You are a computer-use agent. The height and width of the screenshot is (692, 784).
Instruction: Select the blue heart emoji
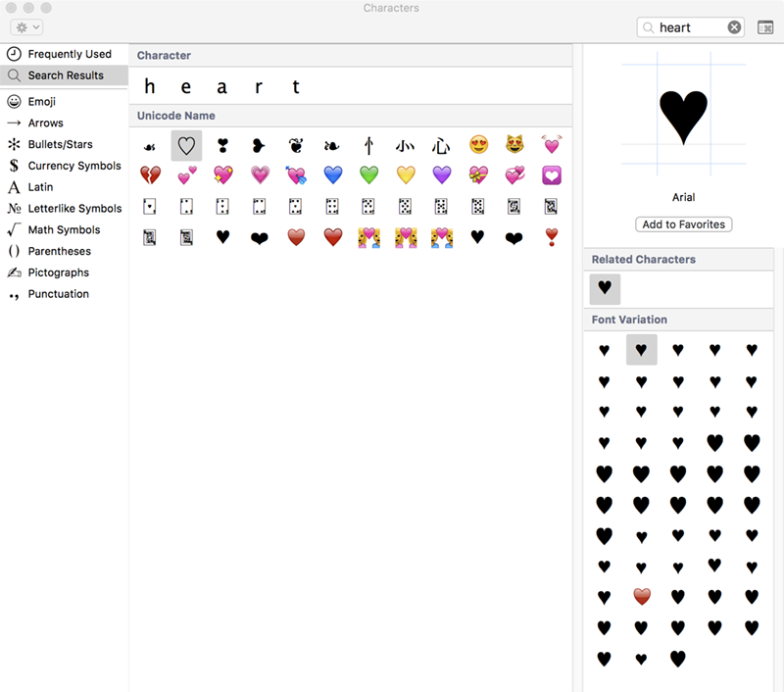(x=332, y=175)
